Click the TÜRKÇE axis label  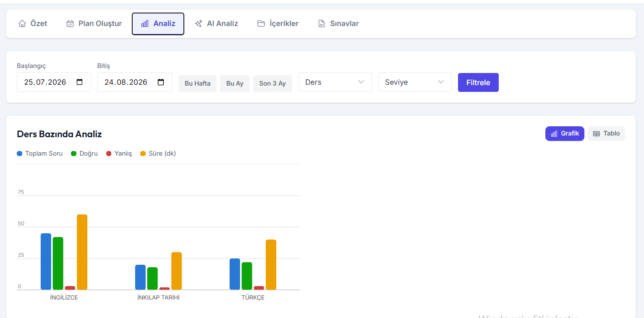point(253,297)
